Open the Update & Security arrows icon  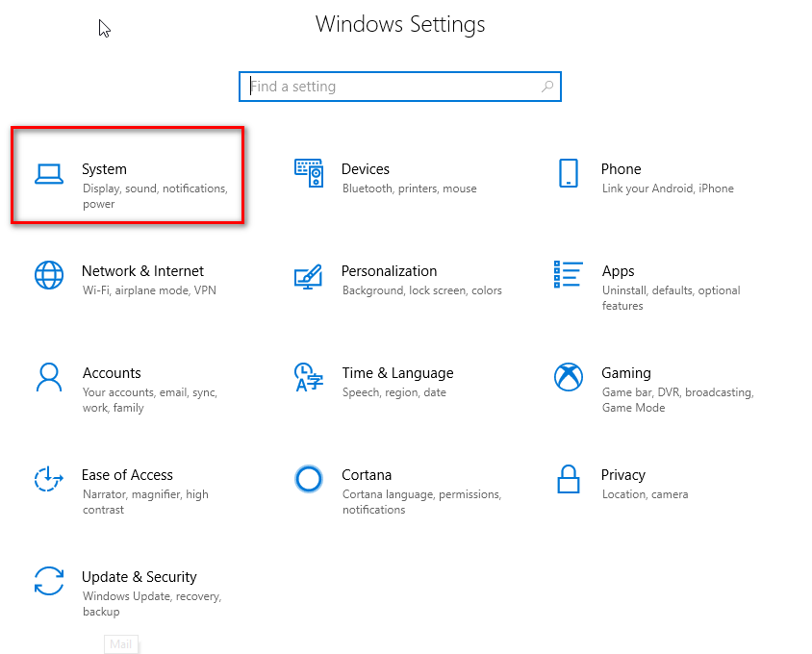[48, 581]
